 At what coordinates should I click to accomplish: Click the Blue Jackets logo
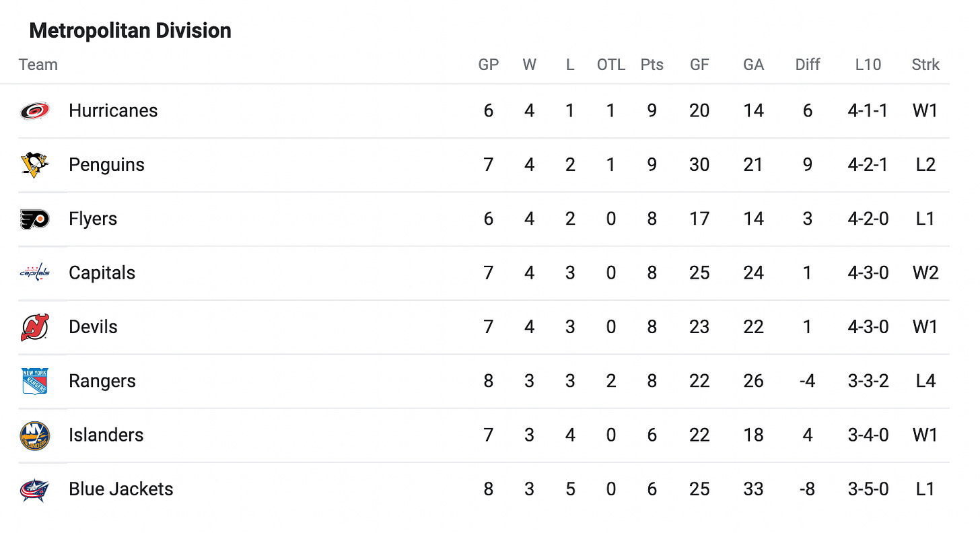click(34, 489)
